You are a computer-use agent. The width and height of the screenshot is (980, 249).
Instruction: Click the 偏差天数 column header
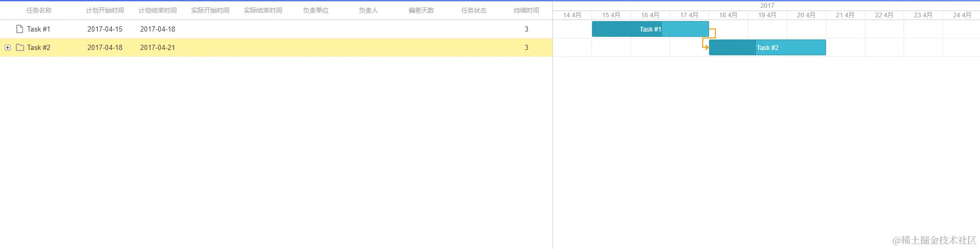click(x=421, y=11)
